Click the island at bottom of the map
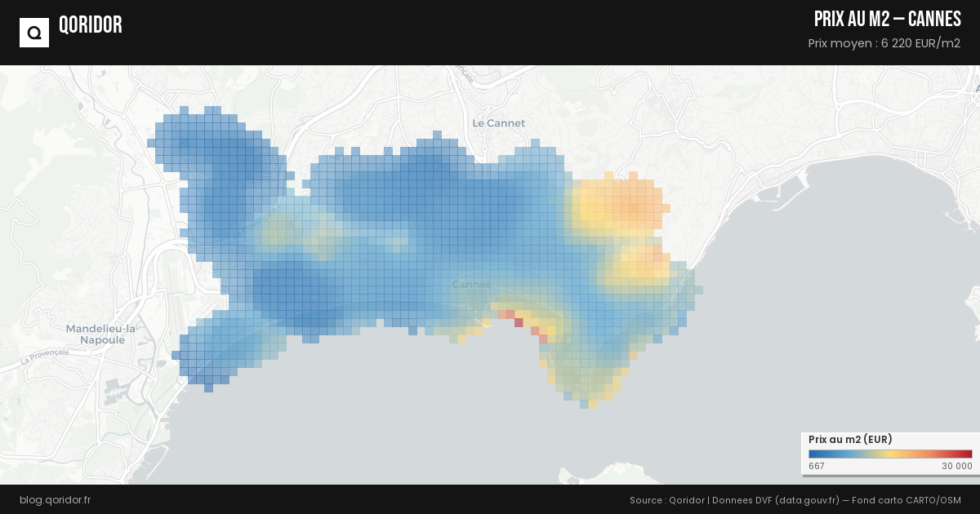Screen dimensions: 980x514 (x=621, y=474)
